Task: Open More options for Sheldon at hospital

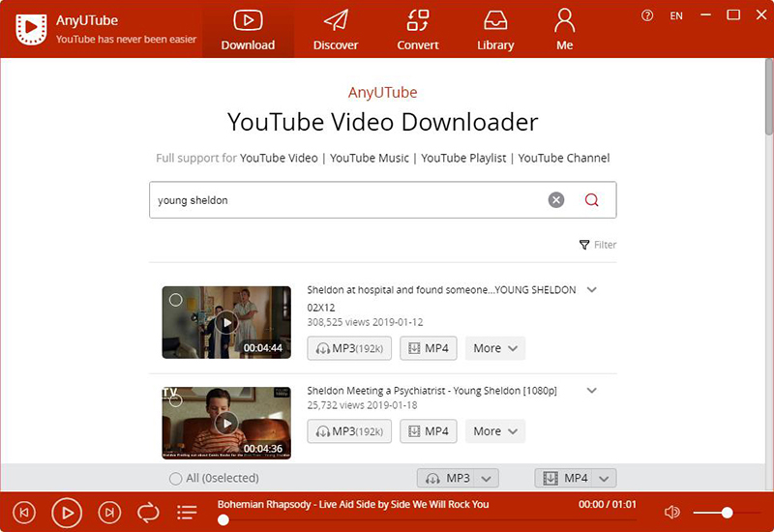Action: [x=495, y=348]
